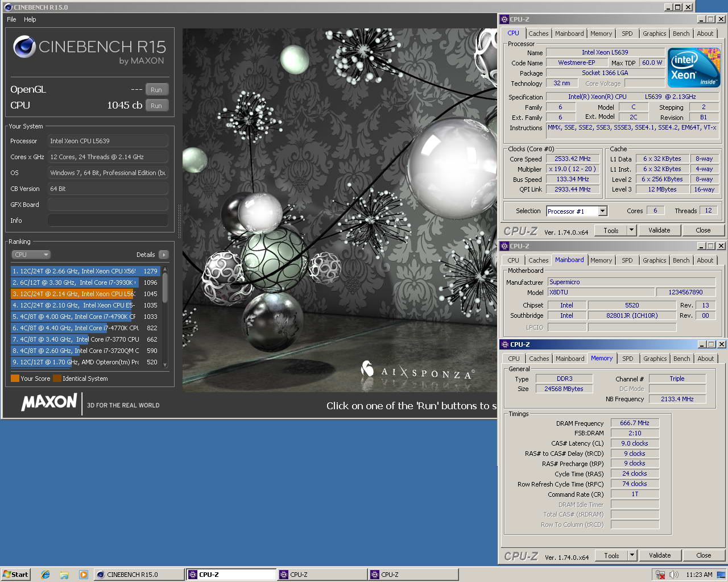
Task: Click the network status tray icon
Action: [x=660, y=575]
